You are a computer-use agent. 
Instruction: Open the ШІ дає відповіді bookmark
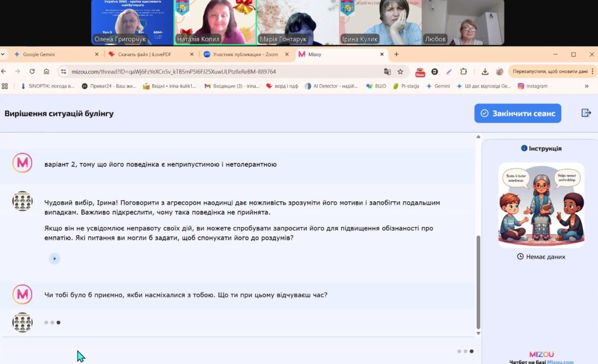484,86
